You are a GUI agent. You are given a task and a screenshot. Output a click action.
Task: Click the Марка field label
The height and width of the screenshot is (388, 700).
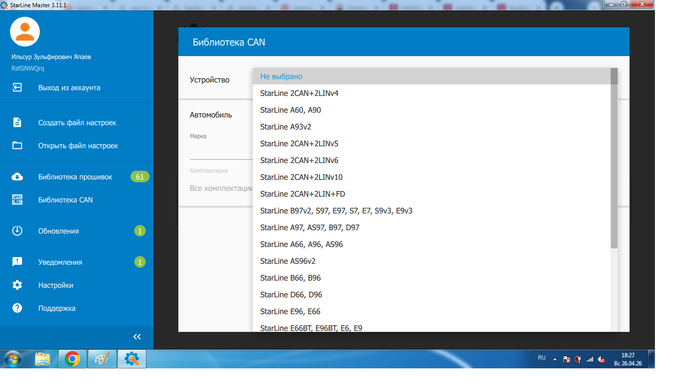click(198, 136)
